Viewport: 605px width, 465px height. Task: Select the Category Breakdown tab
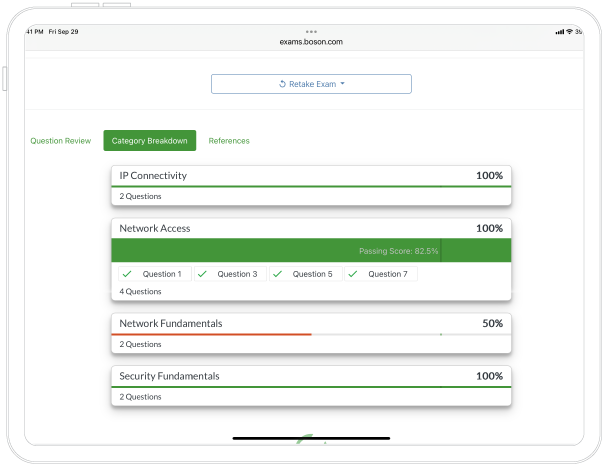[x=150, y=141]
